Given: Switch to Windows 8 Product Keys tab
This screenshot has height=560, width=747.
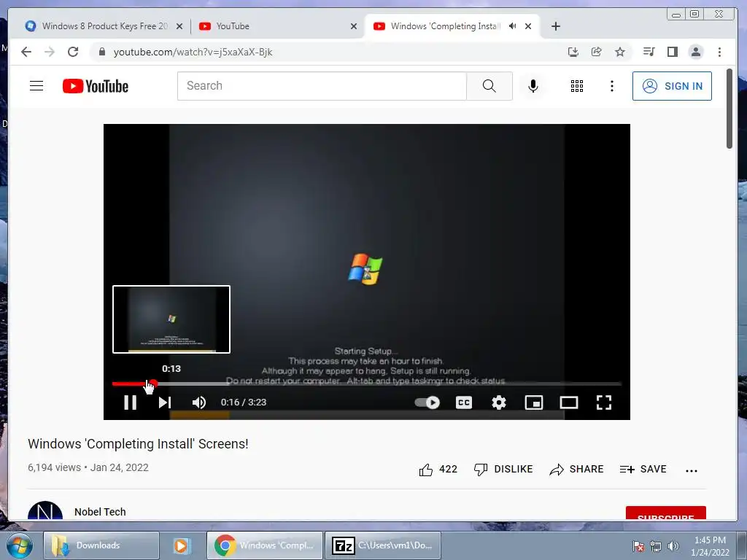Looking at the screenshot, I should 98,26.
